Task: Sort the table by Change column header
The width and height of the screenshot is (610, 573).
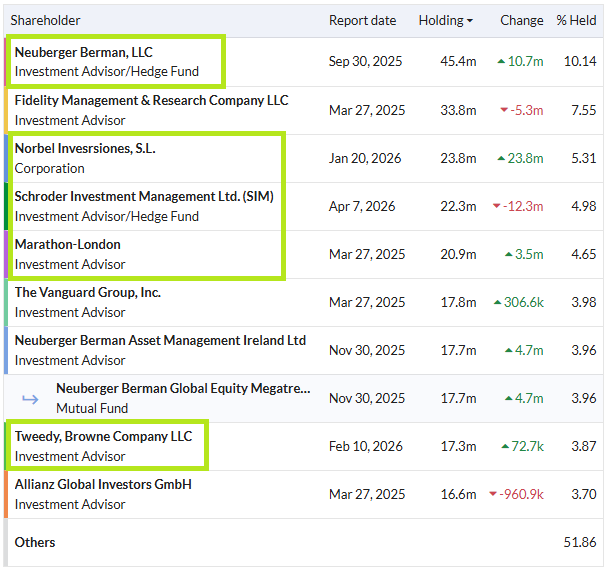Action: (x=521, y=21)
